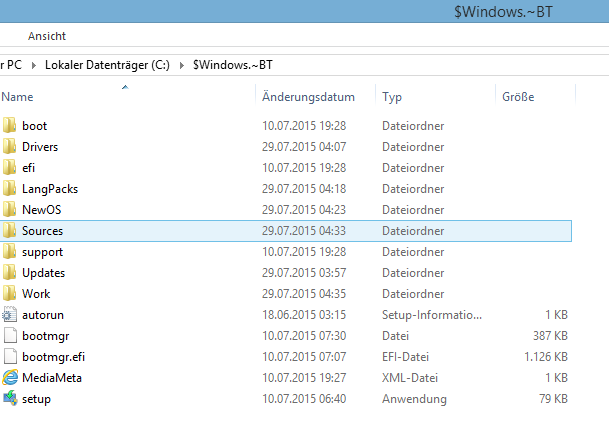Click the size "1.126 KB" of bootmgr.efi
The width and height of the screenshot is (609, 447).
coord(546,357)
